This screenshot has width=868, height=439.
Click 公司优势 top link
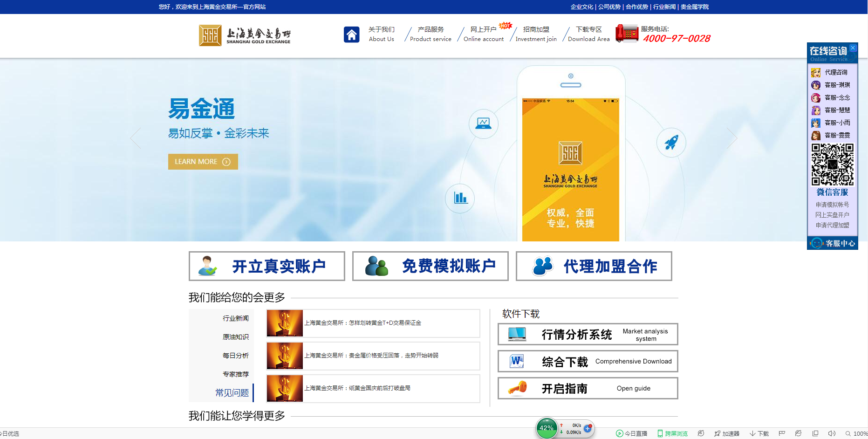609,7
